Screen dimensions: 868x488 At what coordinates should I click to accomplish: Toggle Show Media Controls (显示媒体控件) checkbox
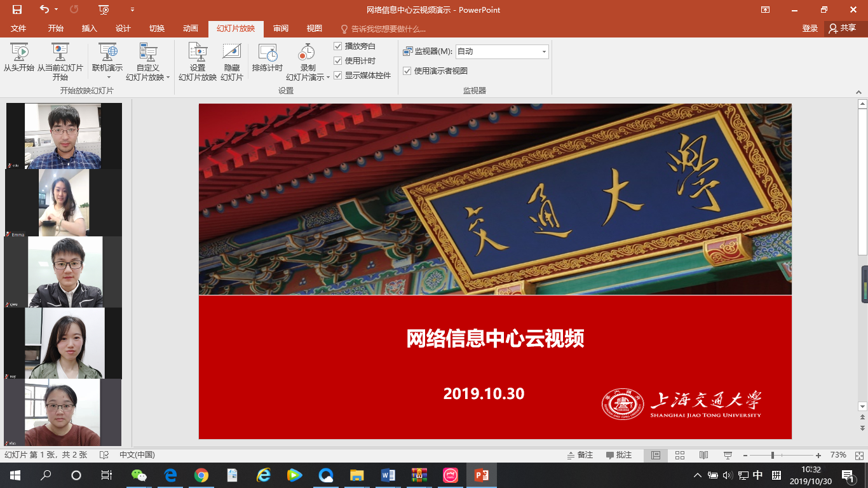coord(338,75)
